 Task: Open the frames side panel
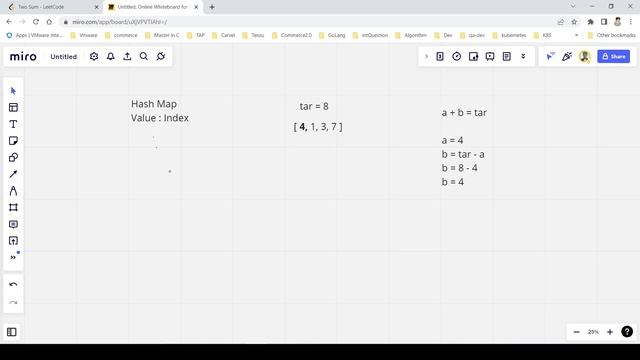[x=12, y=332]
